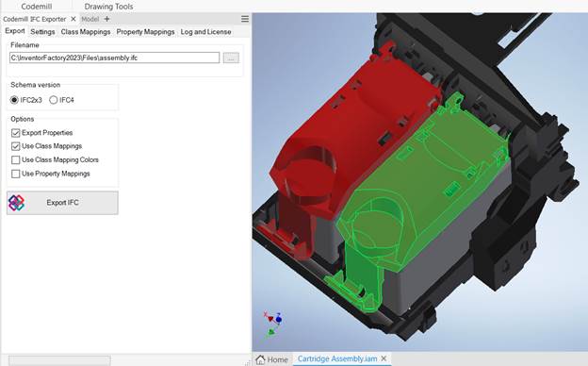The height and width of the screenshot is (366, 588).
Task: Close the Codemill IFC Exporter panel tab
Action: (x=73, y=19)
